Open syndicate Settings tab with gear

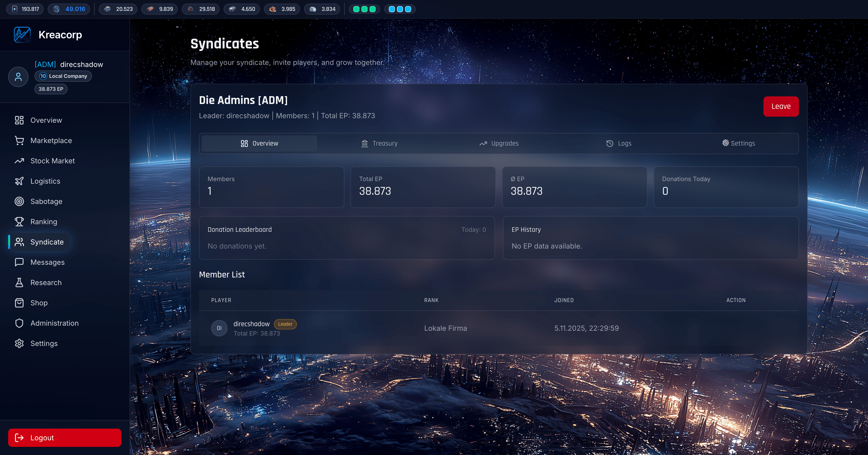pos(738,144)
